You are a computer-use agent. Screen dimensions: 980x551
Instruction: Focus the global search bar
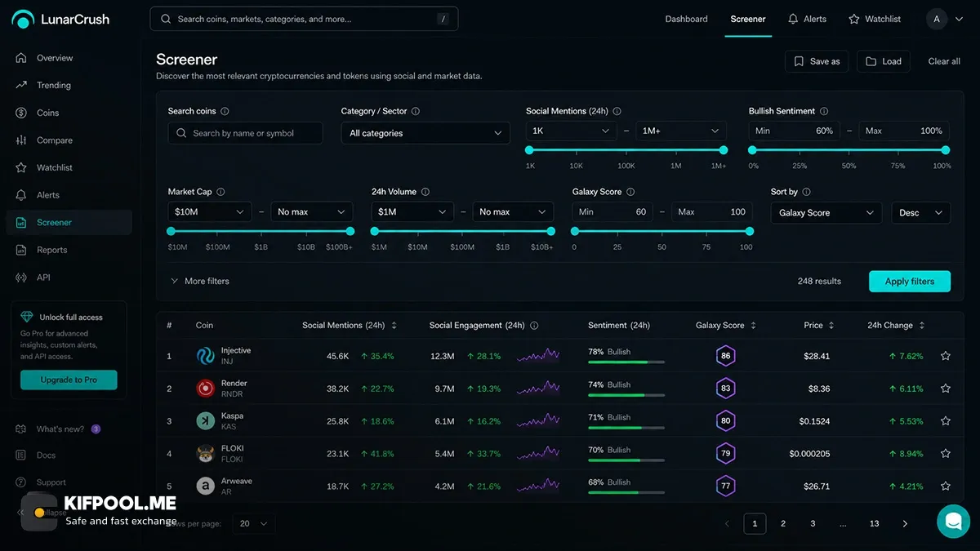(x=304, y=19)
